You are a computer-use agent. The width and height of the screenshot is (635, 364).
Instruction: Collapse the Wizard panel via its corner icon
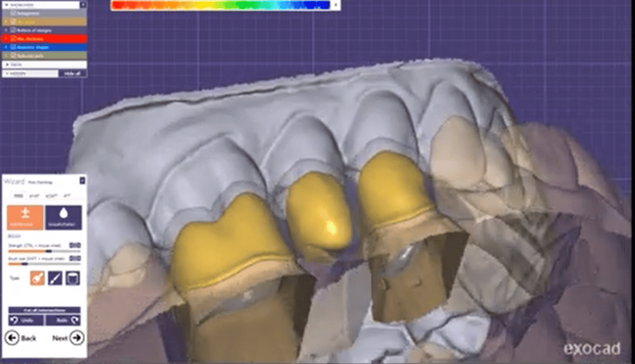click(x=82, y=179)
